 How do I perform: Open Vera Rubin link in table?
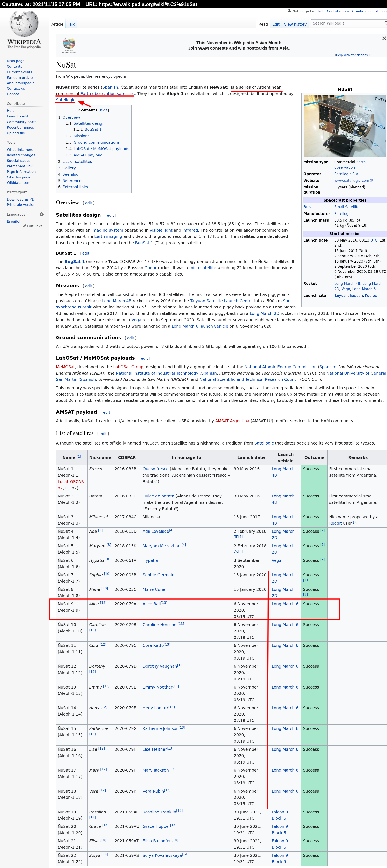click(153, 791)
